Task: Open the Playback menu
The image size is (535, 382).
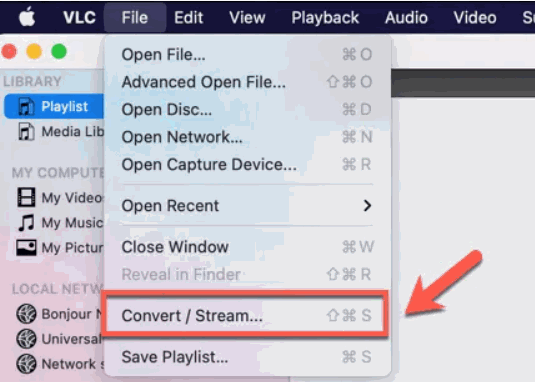Action: pos(325,17)
